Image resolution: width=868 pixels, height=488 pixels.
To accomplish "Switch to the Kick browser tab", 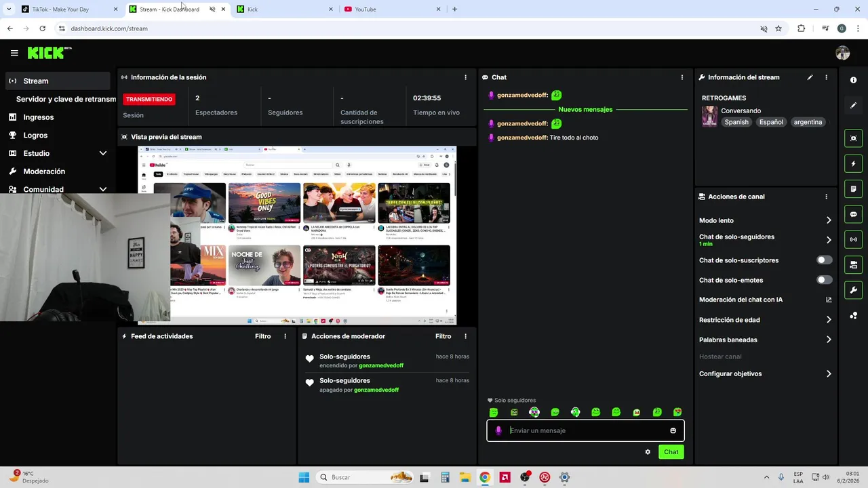I will coord(283,9).
